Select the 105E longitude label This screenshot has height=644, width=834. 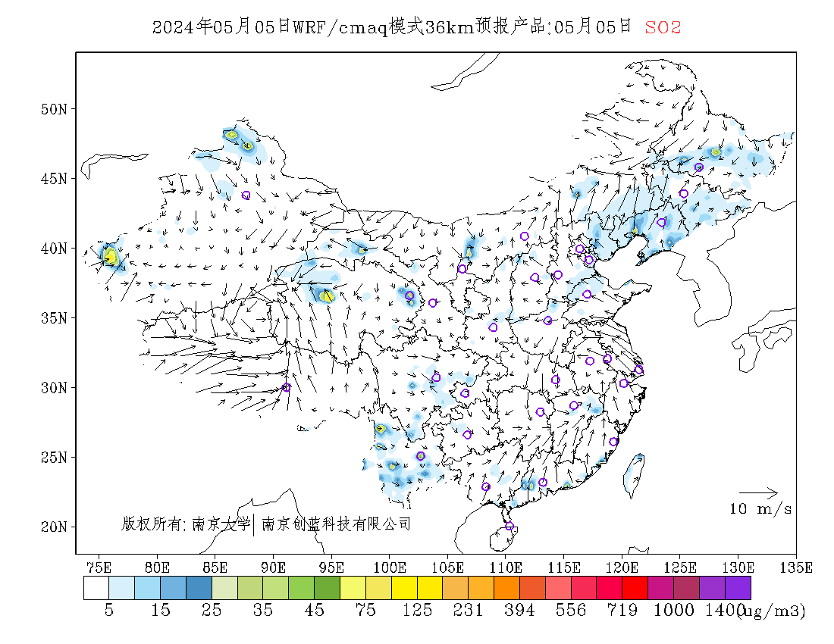[x=447, y=567]
